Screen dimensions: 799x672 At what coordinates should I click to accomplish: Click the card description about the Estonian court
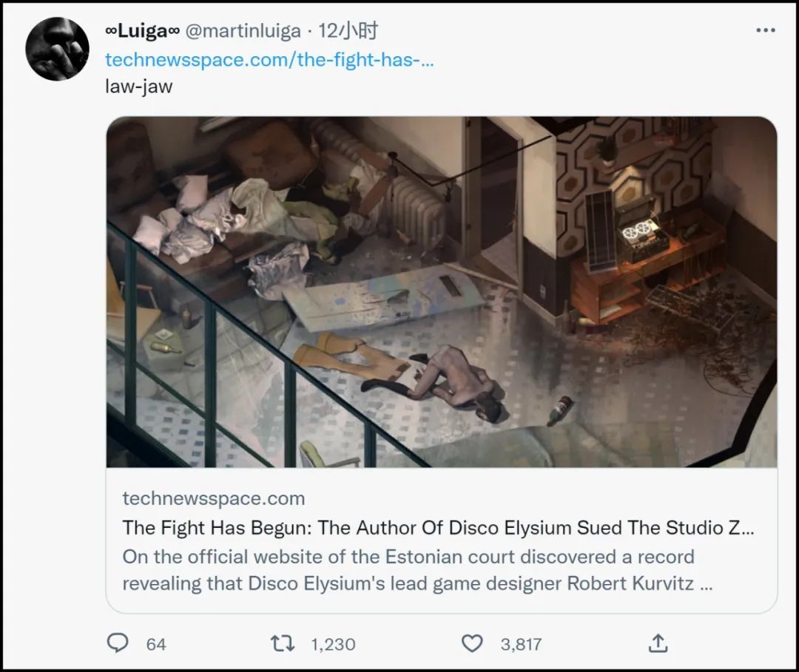coord(417,570)
